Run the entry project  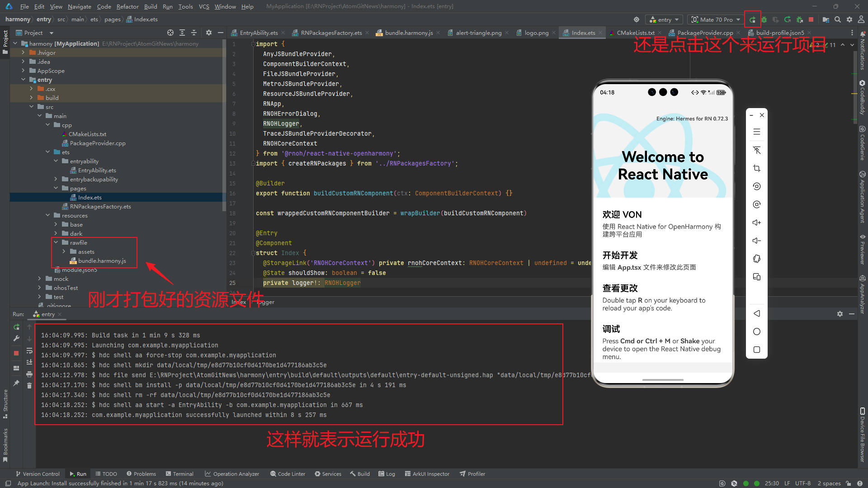pyautogui.click(x=752, y=19)
